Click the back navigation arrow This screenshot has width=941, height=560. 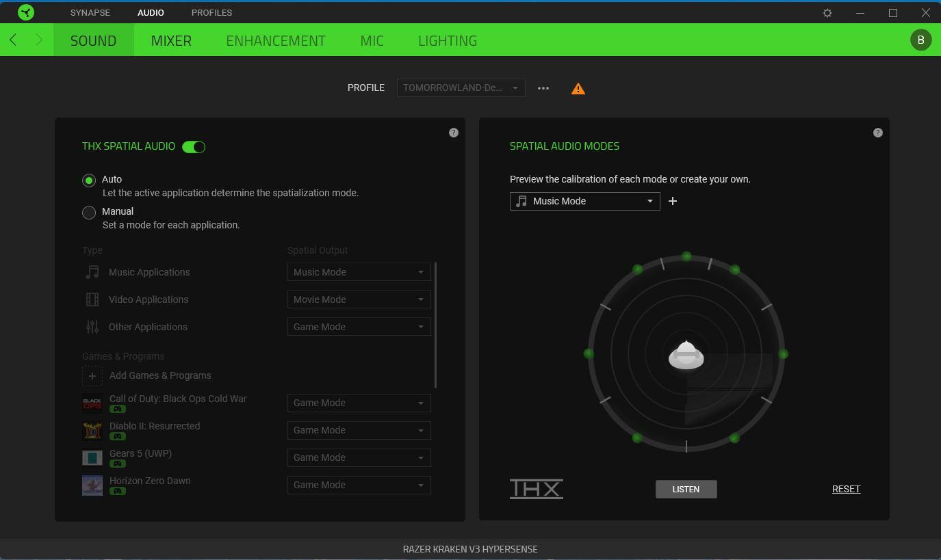point(13,40)
